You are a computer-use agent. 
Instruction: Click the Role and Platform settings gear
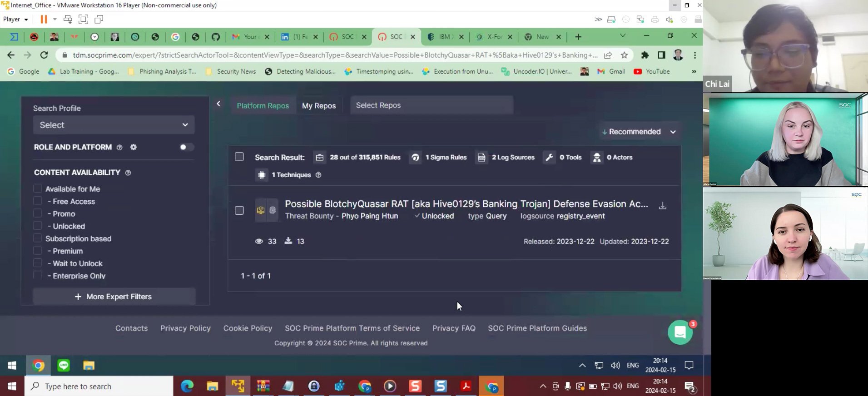[x=134, y=147]
